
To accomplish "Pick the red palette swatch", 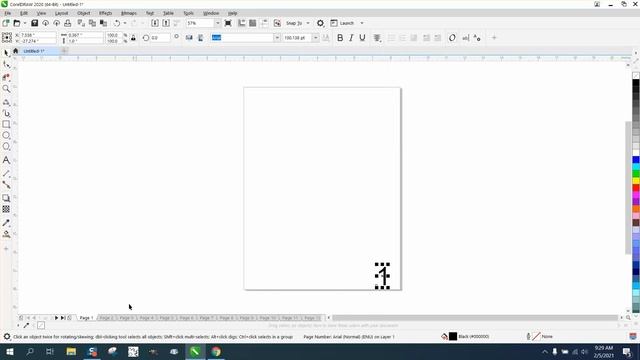I will tap(636, 188).
